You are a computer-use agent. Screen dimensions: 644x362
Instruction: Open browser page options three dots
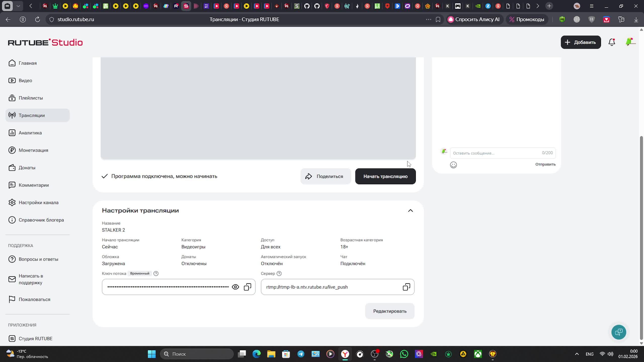coord(428,19)
